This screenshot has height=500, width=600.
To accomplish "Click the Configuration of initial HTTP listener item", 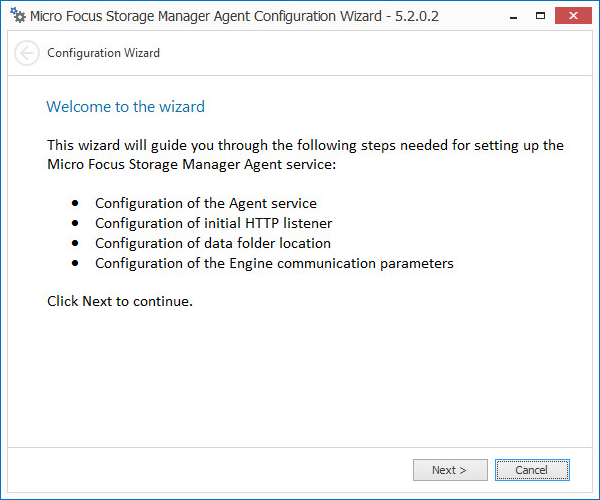I will coord(213,223).
